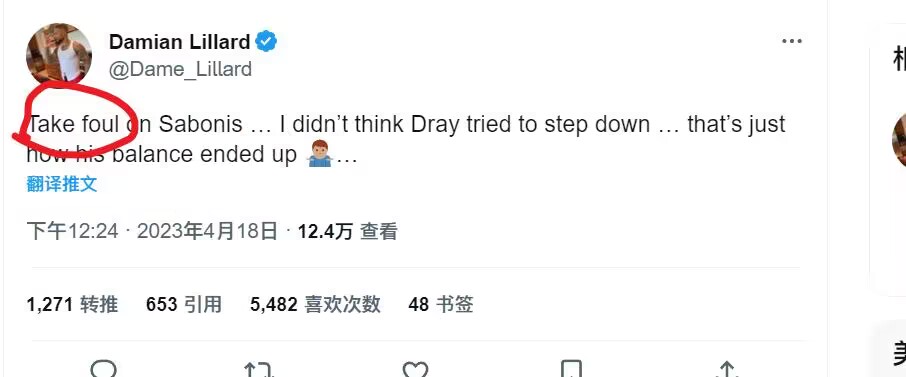Viewport: 906px width, 377px height.
Task: Click the retweet arrows icon
Action: 258,369
